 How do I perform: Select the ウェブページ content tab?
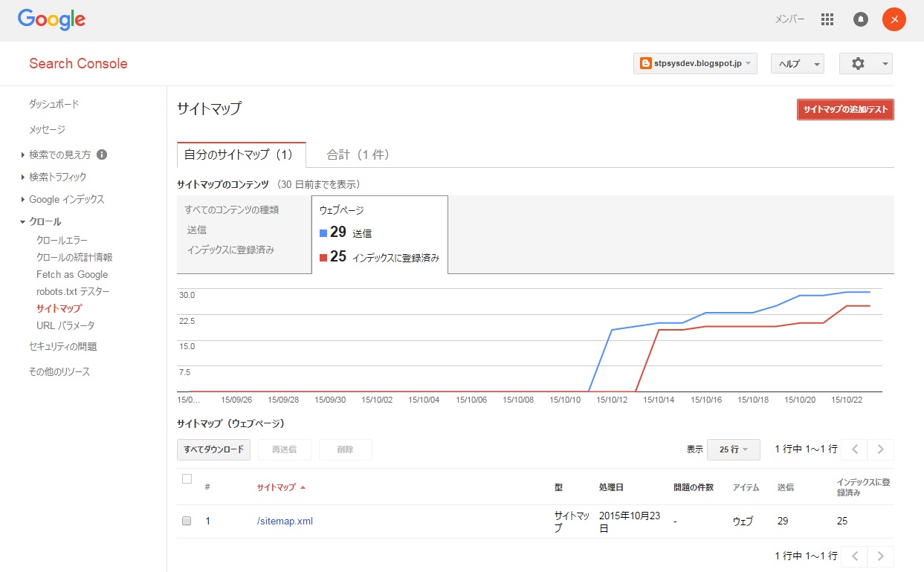pos(380,235)
